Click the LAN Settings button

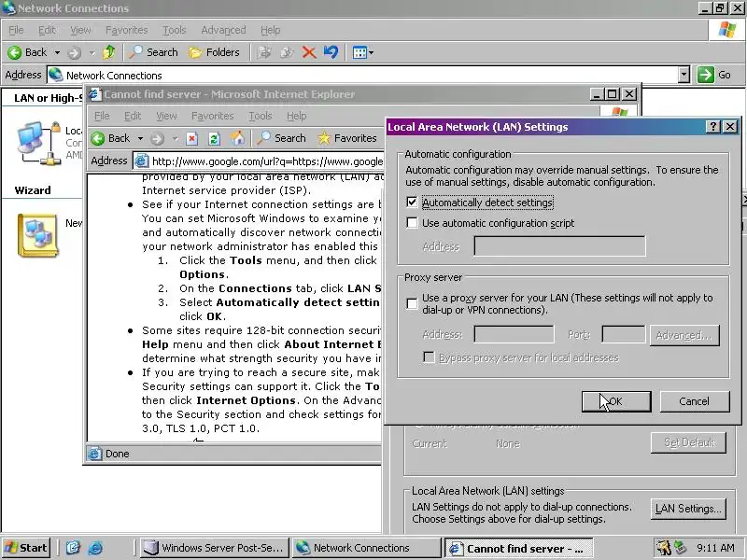point(688,509)
